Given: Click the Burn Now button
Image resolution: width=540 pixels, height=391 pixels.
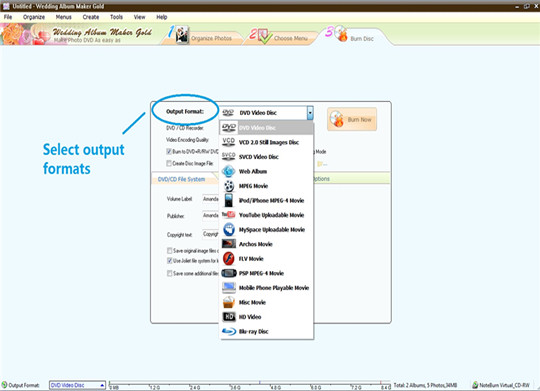Looking at the screenshot, I should pos(352,119).
